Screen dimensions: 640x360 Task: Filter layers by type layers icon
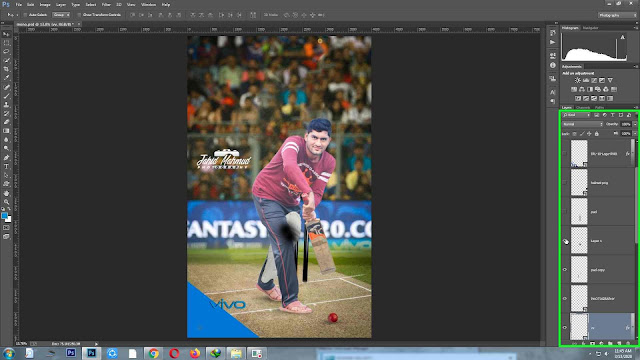(613, 116)
